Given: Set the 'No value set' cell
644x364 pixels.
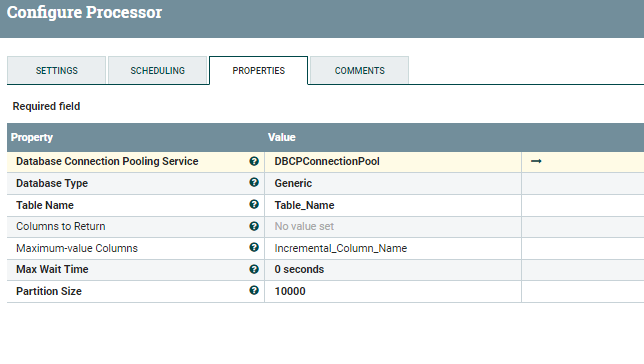Looking at the screenshot, I should (393, 226).
